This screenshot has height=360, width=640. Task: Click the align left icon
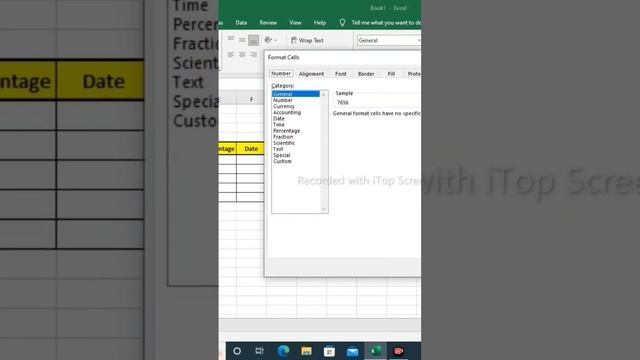pos(231,54)
